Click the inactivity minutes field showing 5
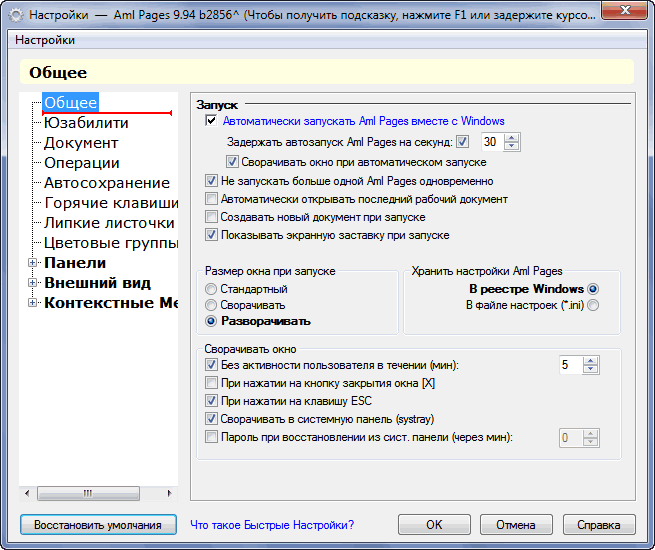The height and width of the screenshot is (550, 655). coord(571,365)
